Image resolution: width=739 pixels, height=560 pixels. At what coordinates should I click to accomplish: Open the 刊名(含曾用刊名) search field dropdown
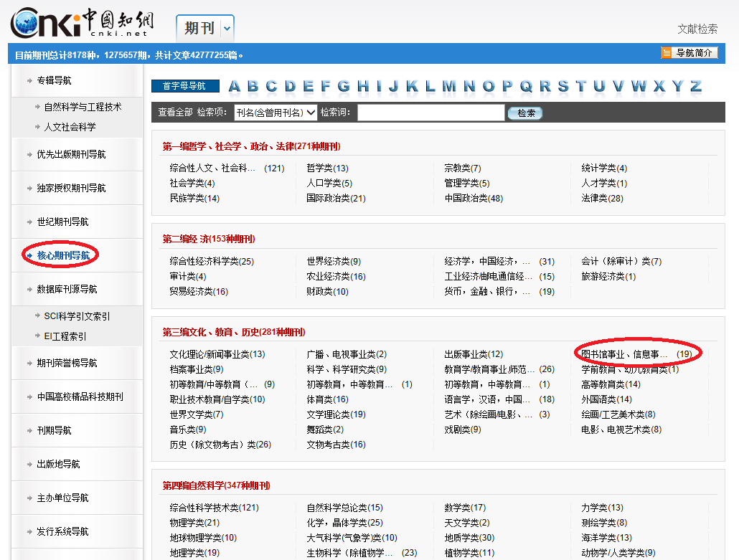pos(276,113)
